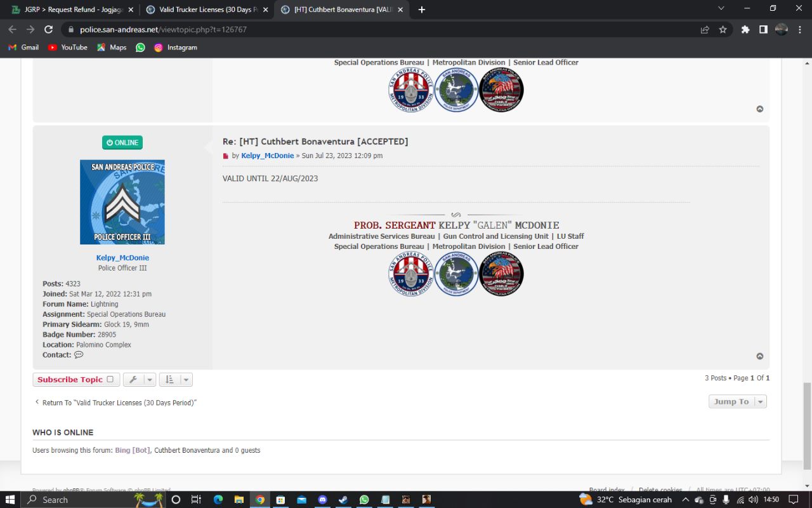Tick the Subscribe Topic checkbox
This screenshot has width=812, height=508.
pos(110,379)
